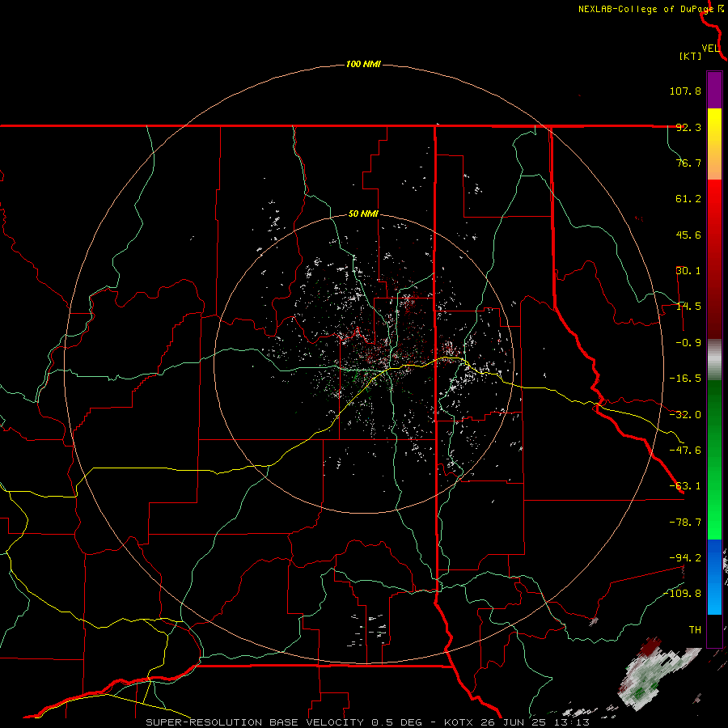The width and height of the screenshot is (728, 728).
Task: Click the -32.0 legend value
Action: tap(685, 415)
